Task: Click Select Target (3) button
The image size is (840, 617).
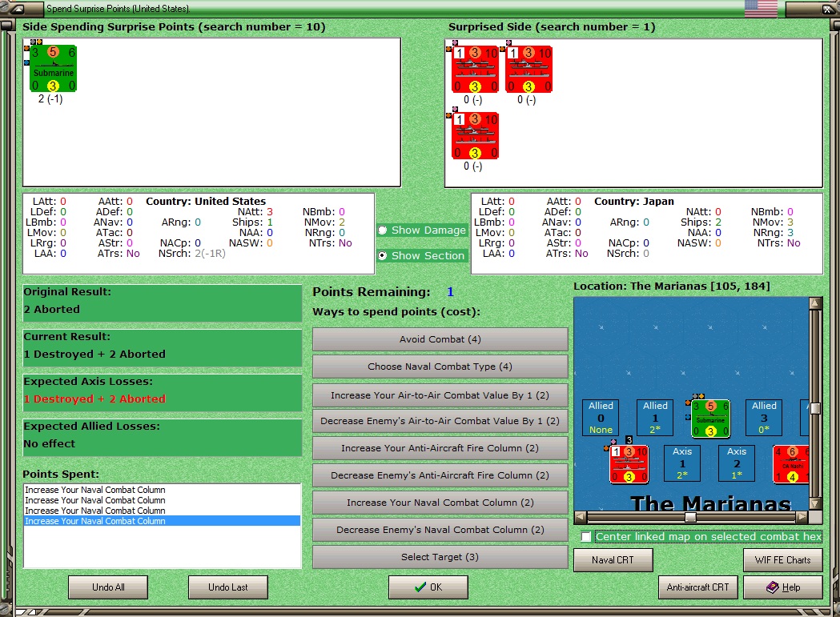Action: 440,557
